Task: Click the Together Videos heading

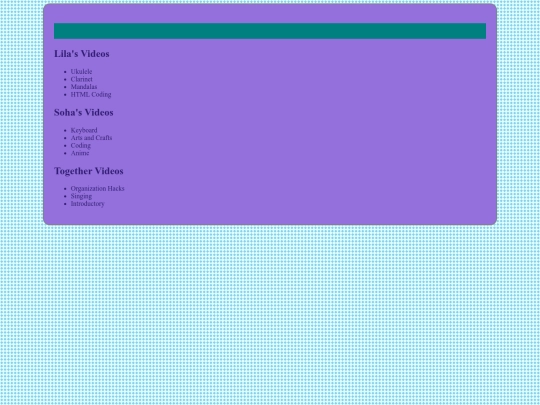Action: tap(89, 171)
